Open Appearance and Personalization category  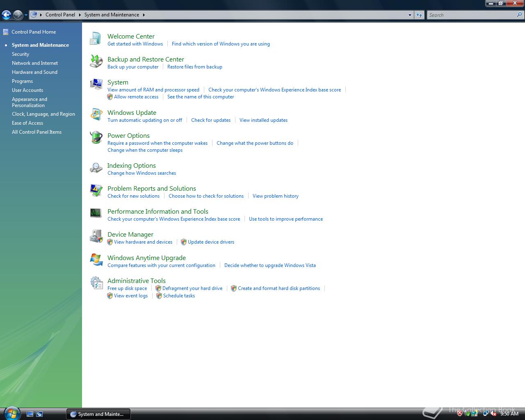[x=30, y=102]
